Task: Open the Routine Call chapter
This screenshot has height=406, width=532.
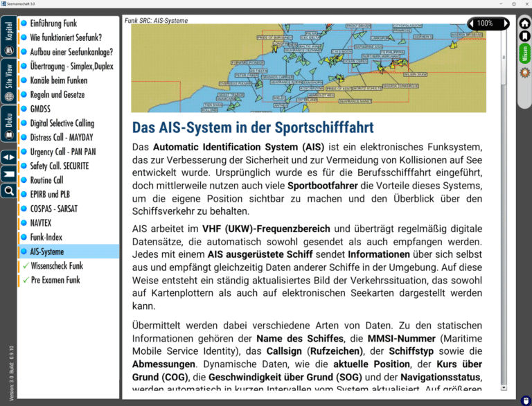Action: [x=68, y=180]
